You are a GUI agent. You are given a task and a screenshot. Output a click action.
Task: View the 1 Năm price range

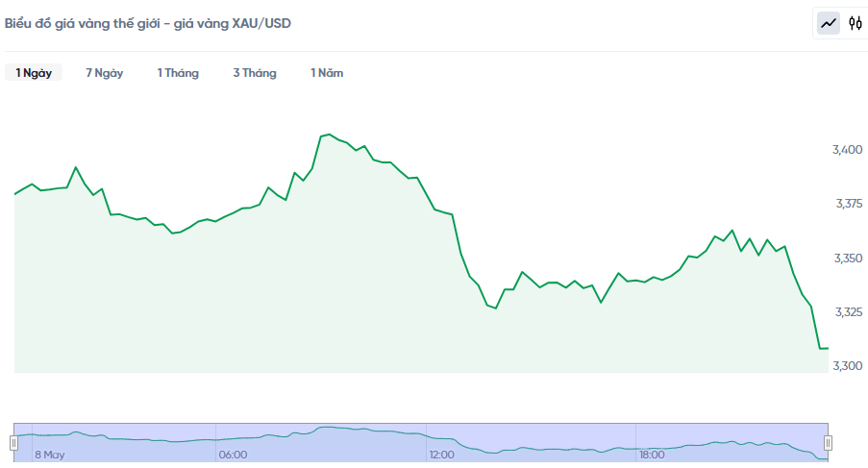tap(327, 72)
